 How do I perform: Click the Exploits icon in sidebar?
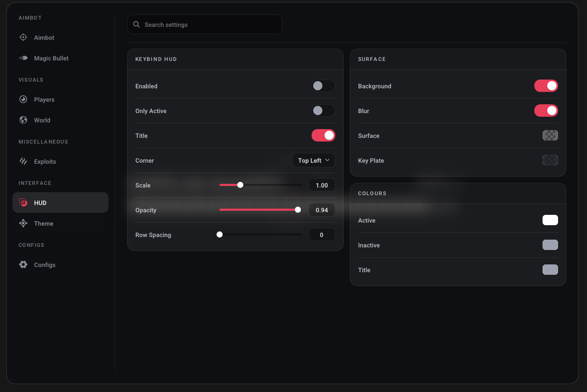[x=23, y=161]
